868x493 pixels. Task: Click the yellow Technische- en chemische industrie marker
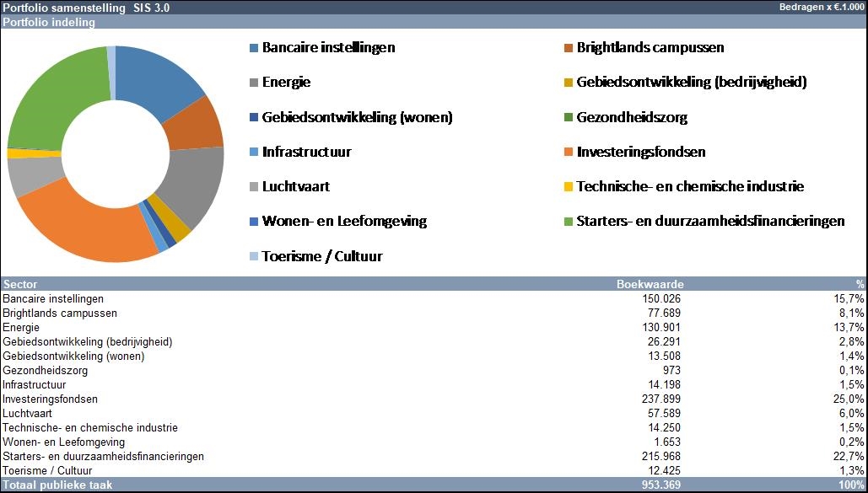coord(569,187)
